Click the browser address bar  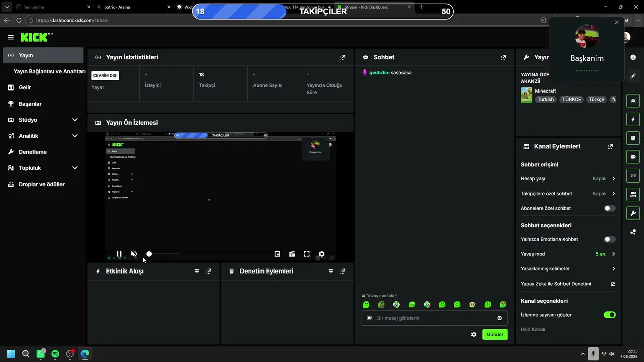click(x=282, y=20)
